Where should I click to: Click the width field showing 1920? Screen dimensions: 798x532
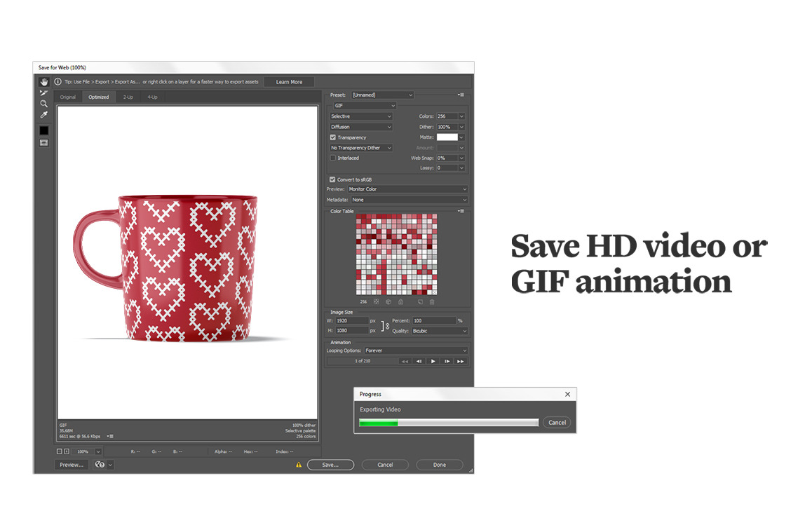(x=352, y=320)
